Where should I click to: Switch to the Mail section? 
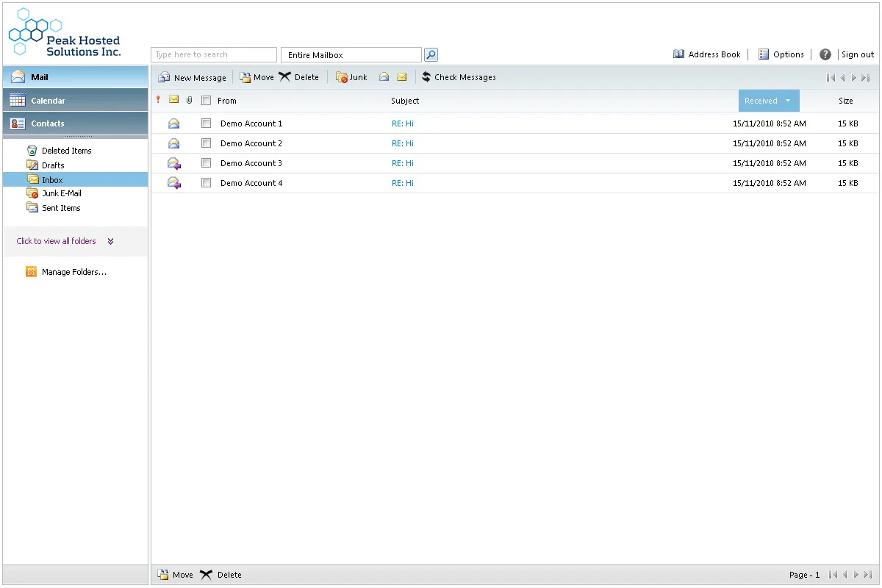[x=76, y=77]
